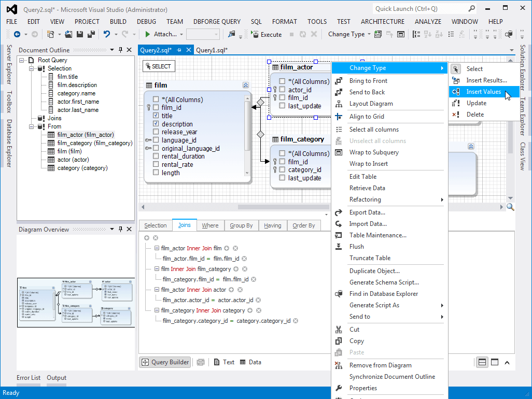
Task: Choose Insert Values from the submenu
Action: click(484, 92)
